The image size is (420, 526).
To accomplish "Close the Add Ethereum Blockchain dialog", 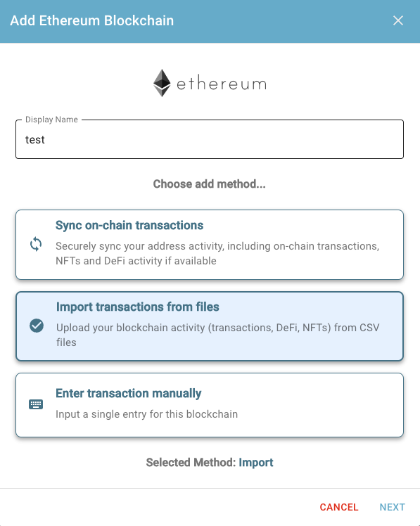I will tap(398, 20).
